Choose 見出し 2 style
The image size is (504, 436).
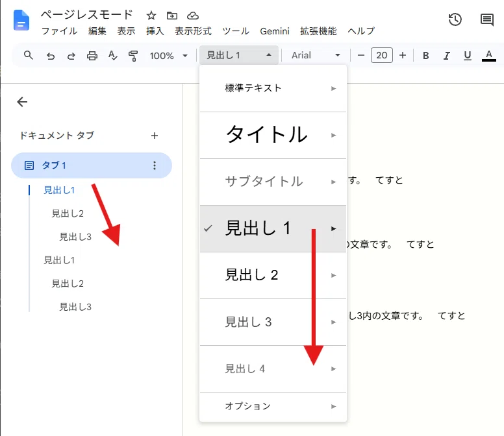[x=273, y=276]
